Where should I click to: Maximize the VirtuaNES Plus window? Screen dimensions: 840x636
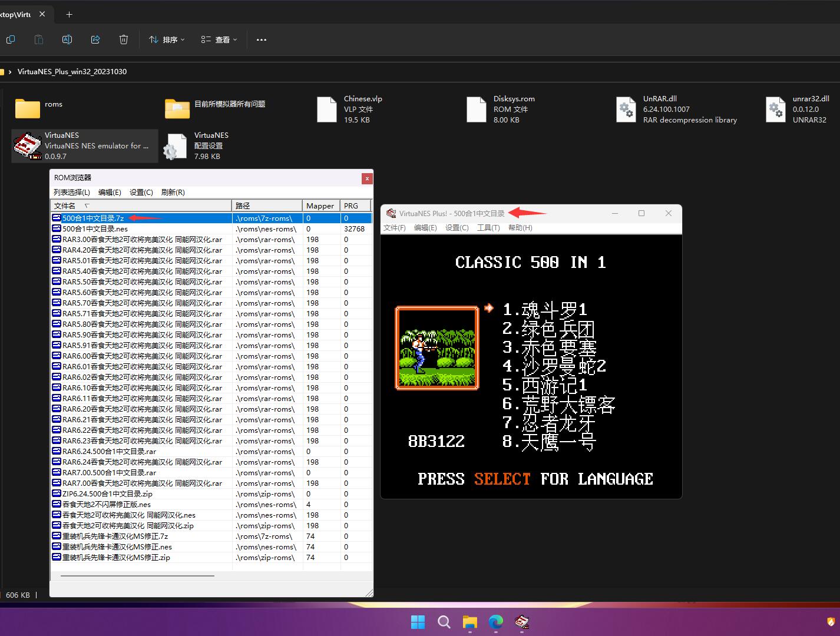(x=641, y=213)
